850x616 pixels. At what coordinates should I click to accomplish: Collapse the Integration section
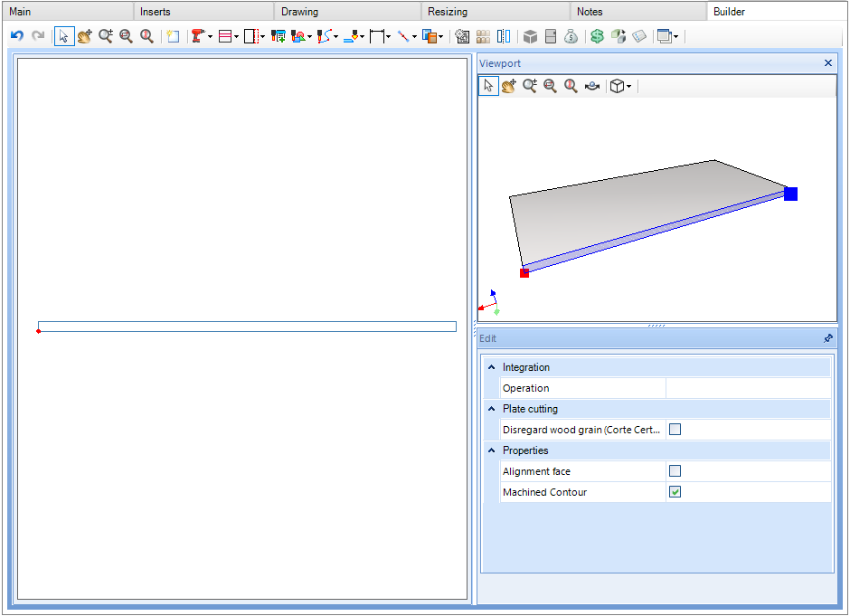click(x=491, y=367)
